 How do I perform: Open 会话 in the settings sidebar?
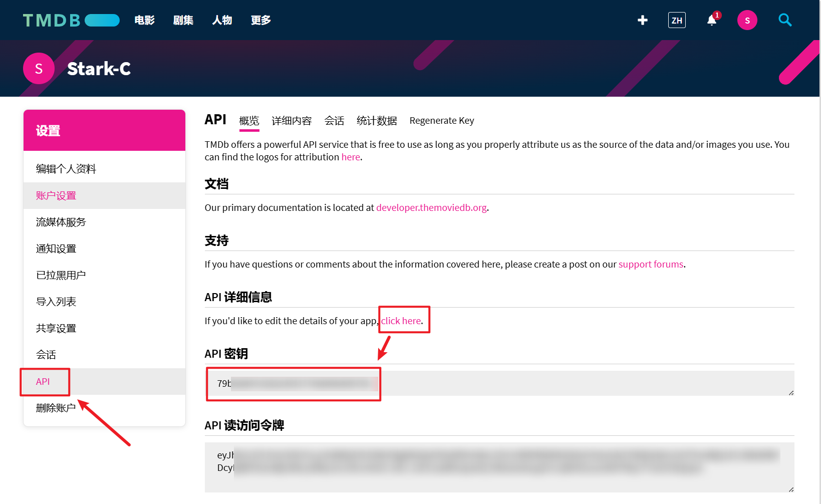pyautogui.click(x=104, y=355)
